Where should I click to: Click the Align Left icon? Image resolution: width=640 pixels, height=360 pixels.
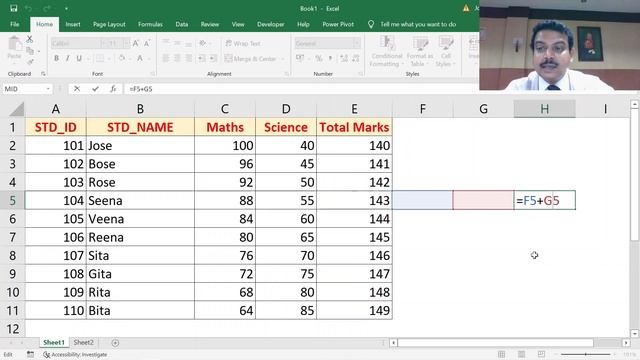(166, 58)
